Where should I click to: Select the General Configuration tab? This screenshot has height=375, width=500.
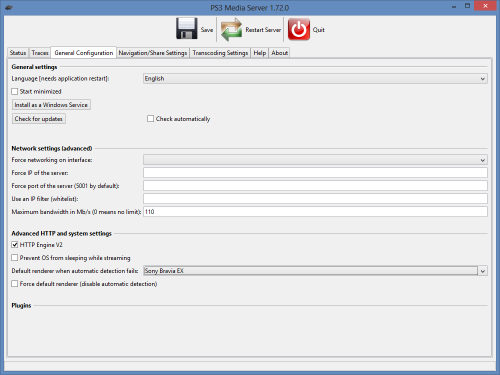(84, 53)
